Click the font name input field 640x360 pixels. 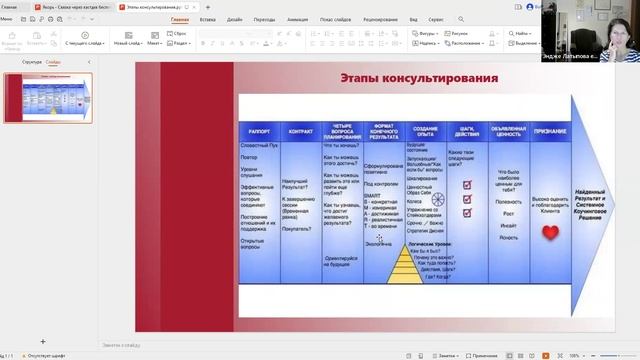coord(220,33)
